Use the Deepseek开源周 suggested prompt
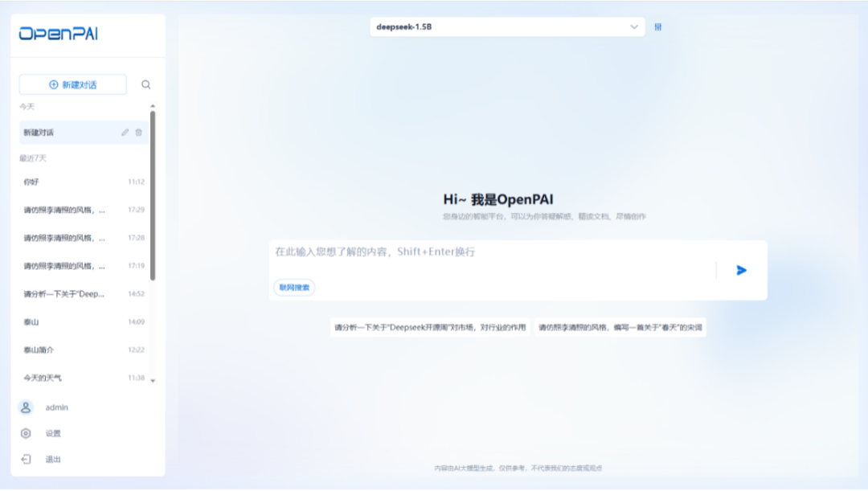This screenshot has width=868, height=491. point(430,328)
